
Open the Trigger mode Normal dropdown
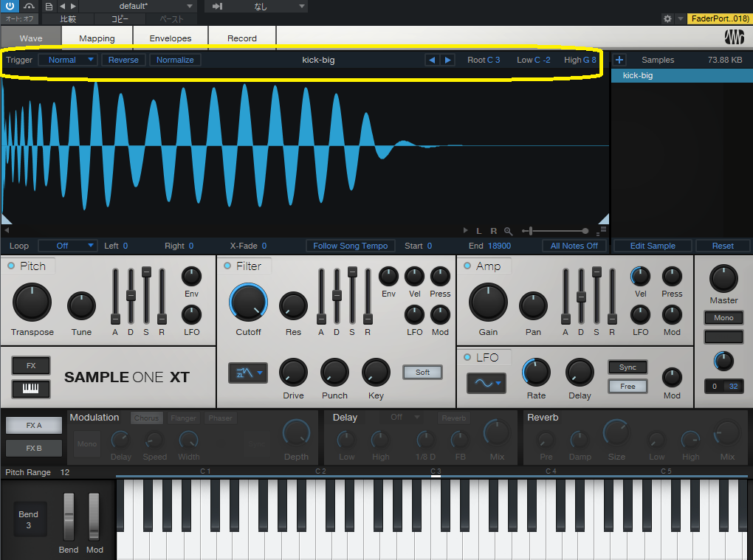pyautogui.click(x=68, y=60)
